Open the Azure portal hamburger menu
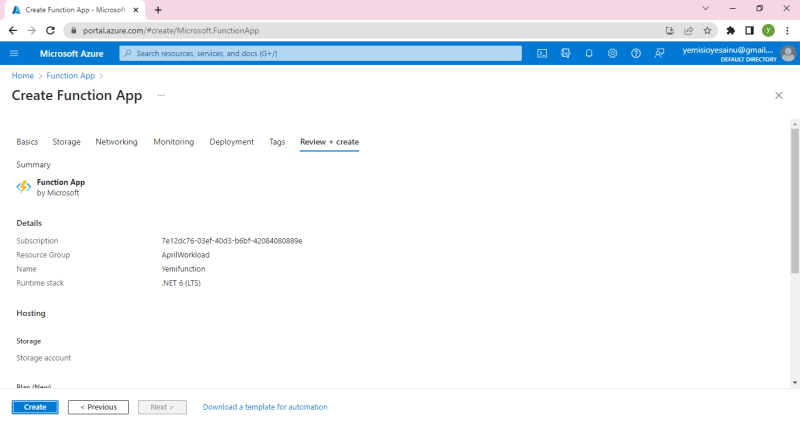Image resolution: width=800 pixels, height=426 pixels. 14,54
